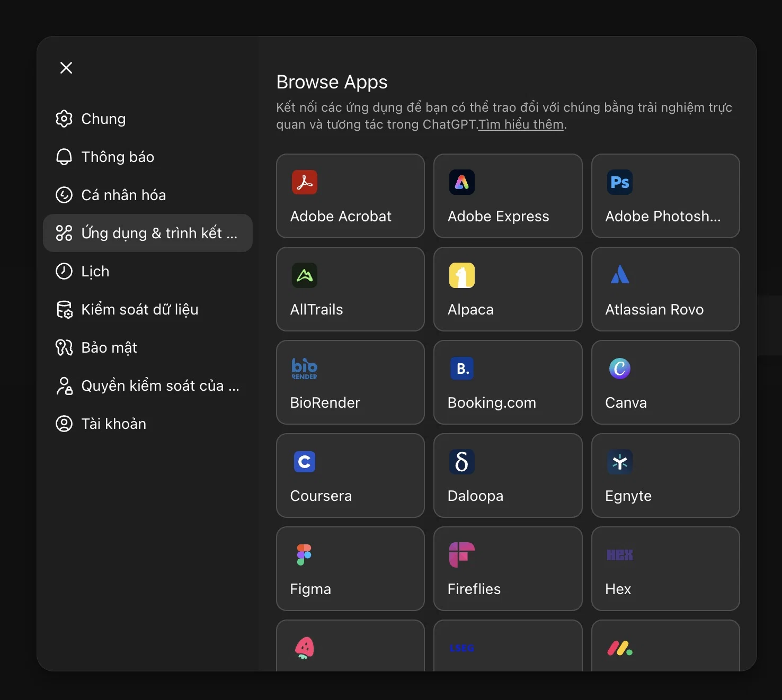The width and height of the screenshot is (782, 700).
Task: Click the Daloopa logo icon
Action: click(462, 462)
